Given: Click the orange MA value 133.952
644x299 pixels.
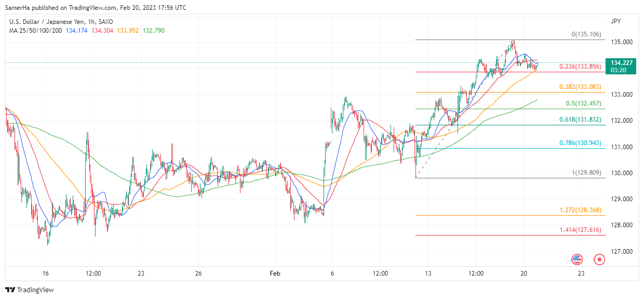Looking at the screenshot, I should [128, 31].
